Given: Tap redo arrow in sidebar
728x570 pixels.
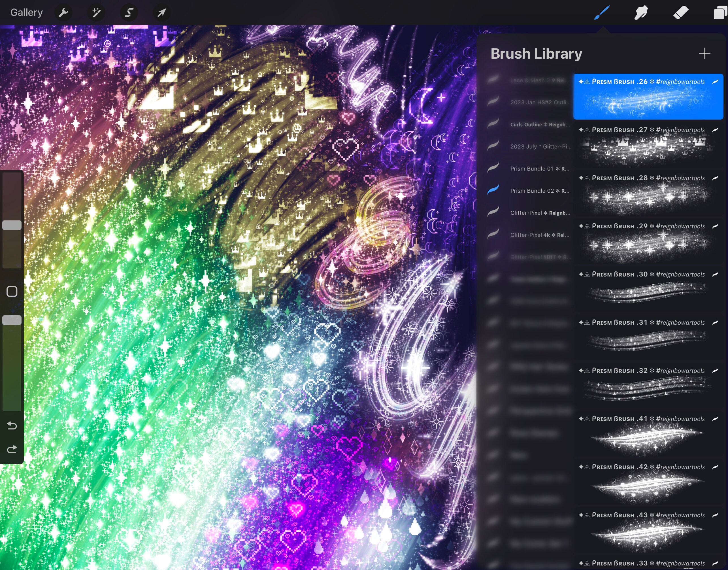Looking at the screenshot, I should 12,449.
